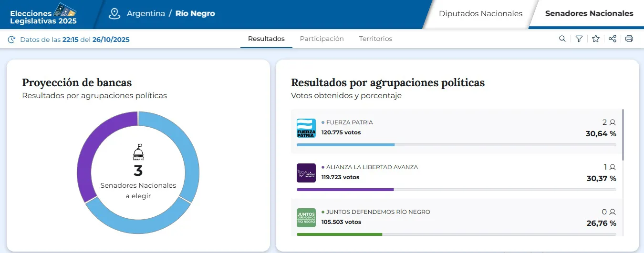This screenshot has width=644, height=253.
Task: Open the Participación tab
Action: point(322,39)
